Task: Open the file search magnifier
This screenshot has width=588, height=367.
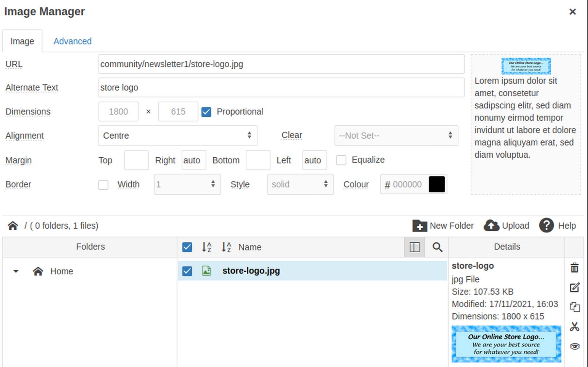Action: tap(437, 247)
